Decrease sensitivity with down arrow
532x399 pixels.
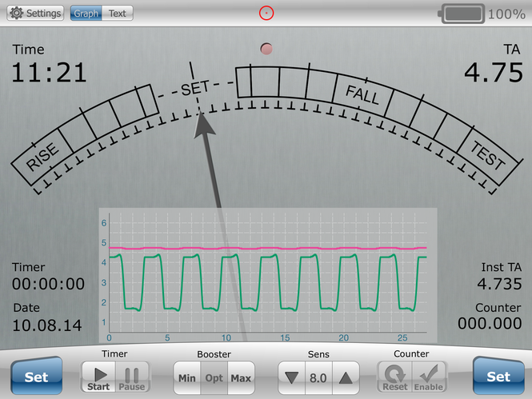[x=291, y=377]
